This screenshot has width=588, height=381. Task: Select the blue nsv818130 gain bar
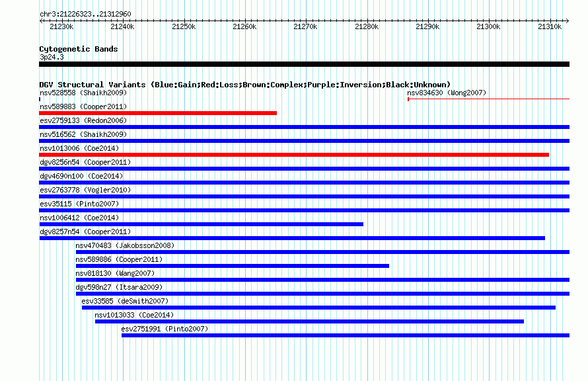(x=322, y=280)
